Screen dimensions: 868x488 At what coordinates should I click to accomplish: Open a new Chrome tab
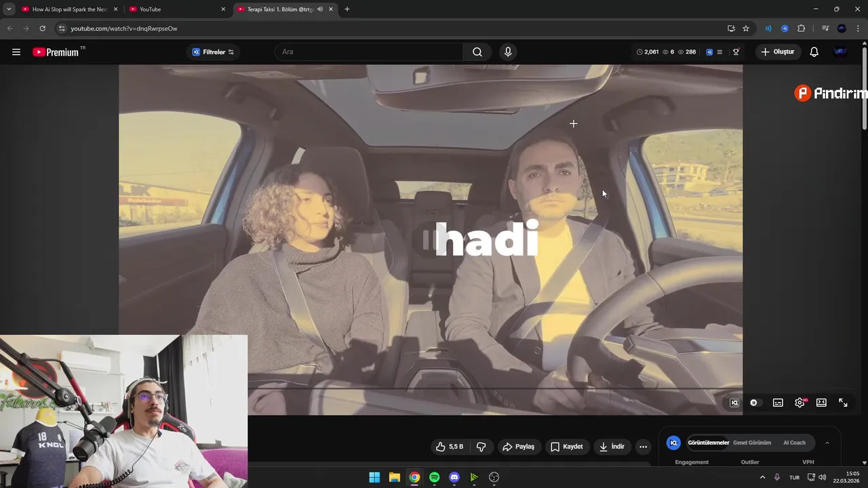pyautogui.click(x=347, y=9)
